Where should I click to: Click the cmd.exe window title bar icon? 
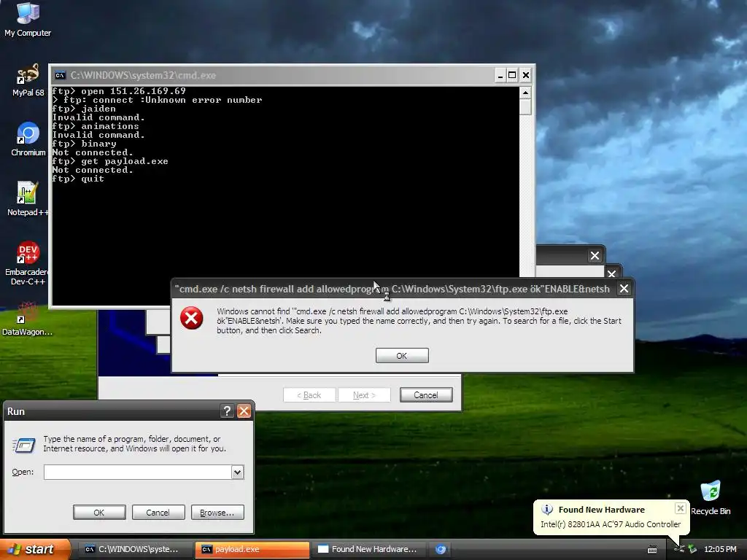click(60, 75)
